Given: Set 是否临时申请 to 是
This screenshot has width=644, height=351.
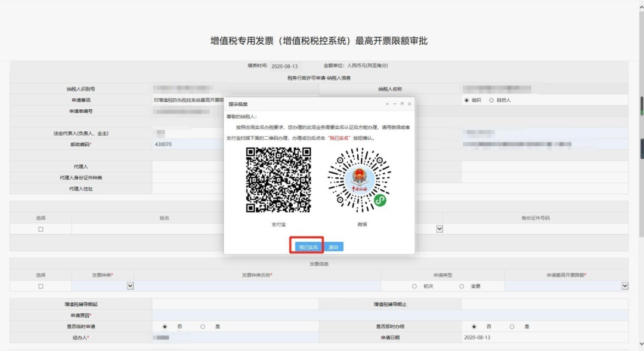Looking at the screenshot, I should (203, 327).
